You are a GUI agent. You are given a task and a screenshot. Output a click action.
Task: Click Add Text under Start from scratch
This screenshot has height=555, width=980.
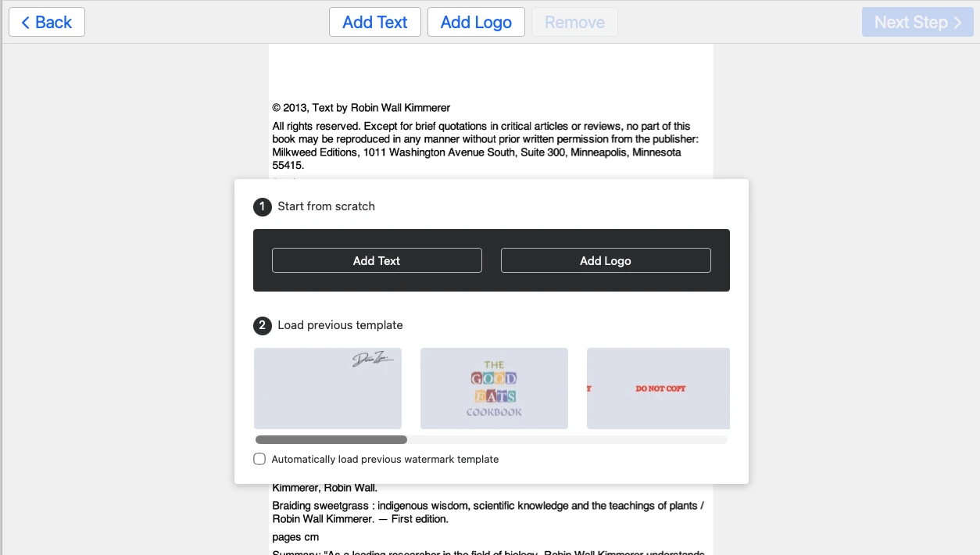coord(377,260)
